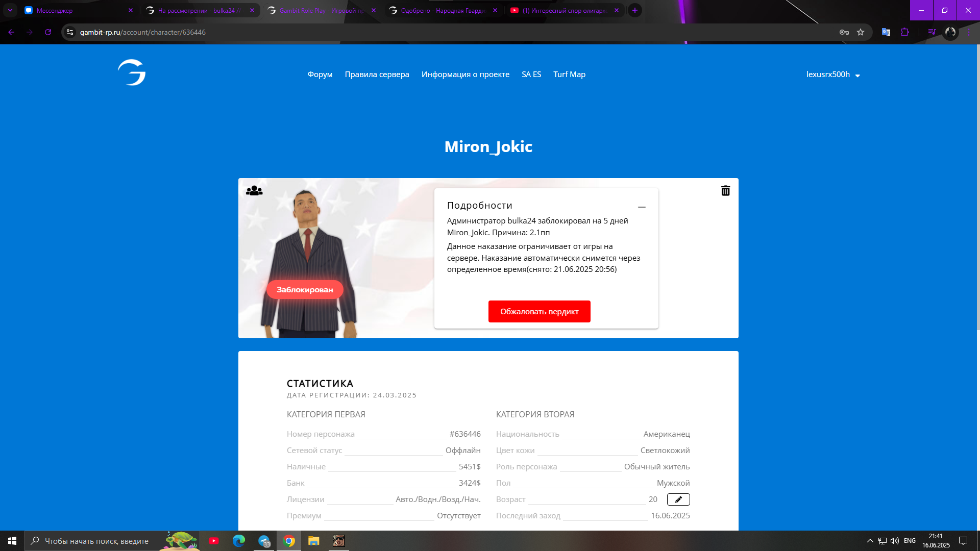Viewport: 980px width, 551px height.
Task: Bookmark page with star icon
Action: (861, 32)
